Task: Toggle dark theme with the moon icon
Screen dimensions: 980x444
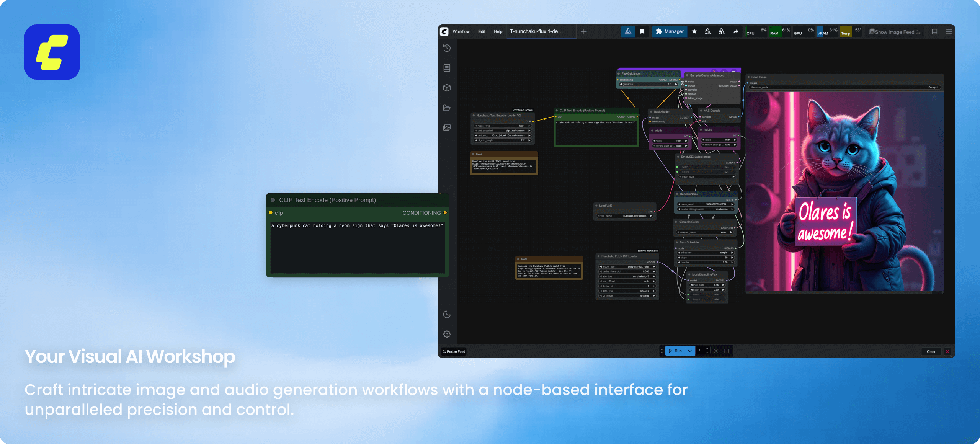Action: point(447,314)
